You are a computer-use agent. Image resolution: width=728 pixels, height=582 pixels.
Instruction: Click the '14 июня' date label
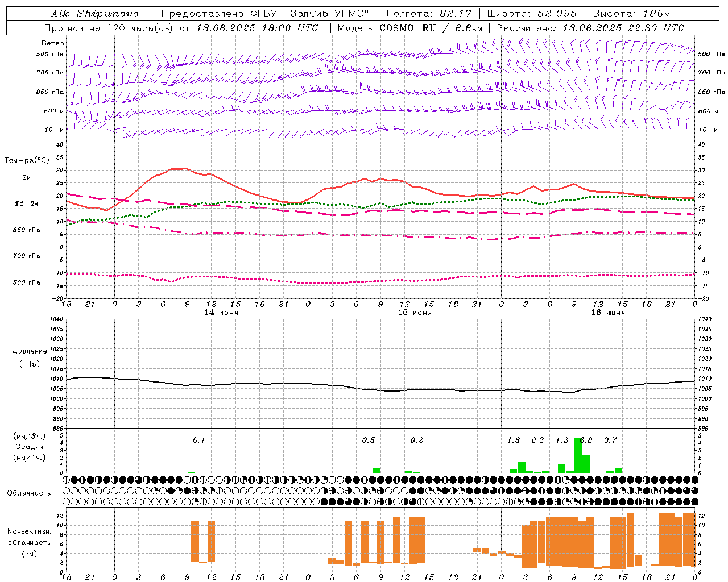click(221, 313)
